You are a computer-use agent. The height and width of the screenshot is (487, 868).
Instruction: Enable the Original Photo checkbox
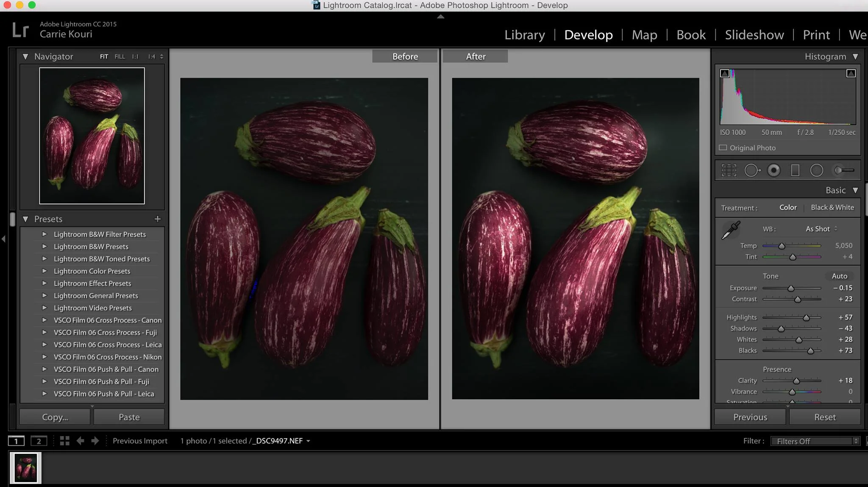(723, 148)
